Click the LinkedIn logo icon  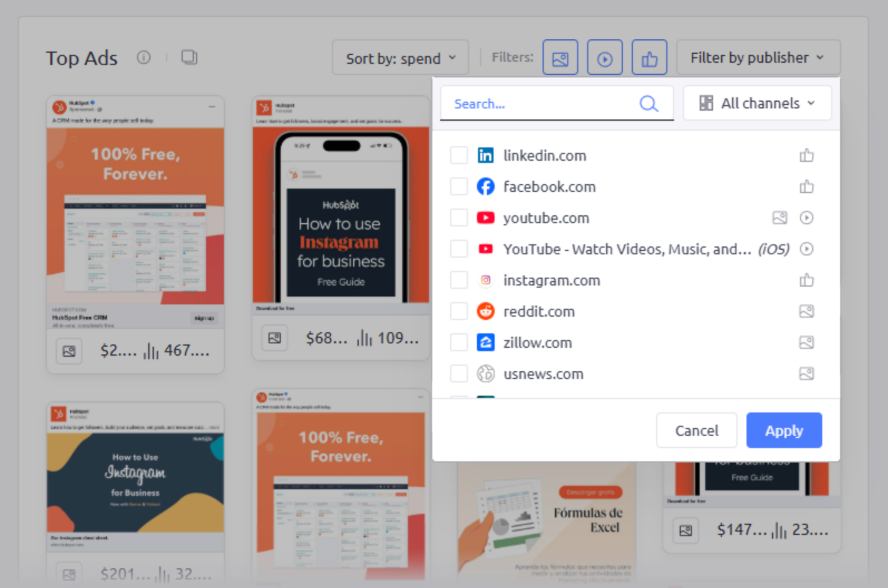486,155
